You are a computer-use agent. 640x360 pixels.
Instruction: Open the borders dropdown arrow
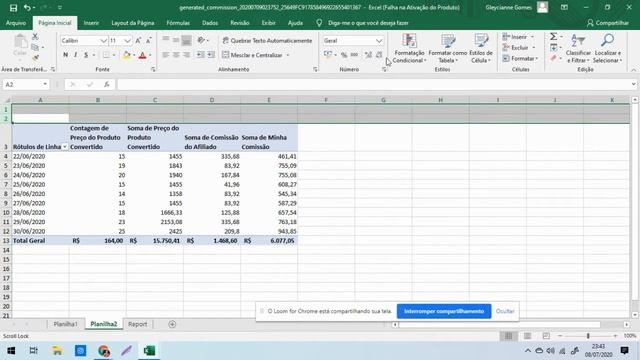coord(114,55)
